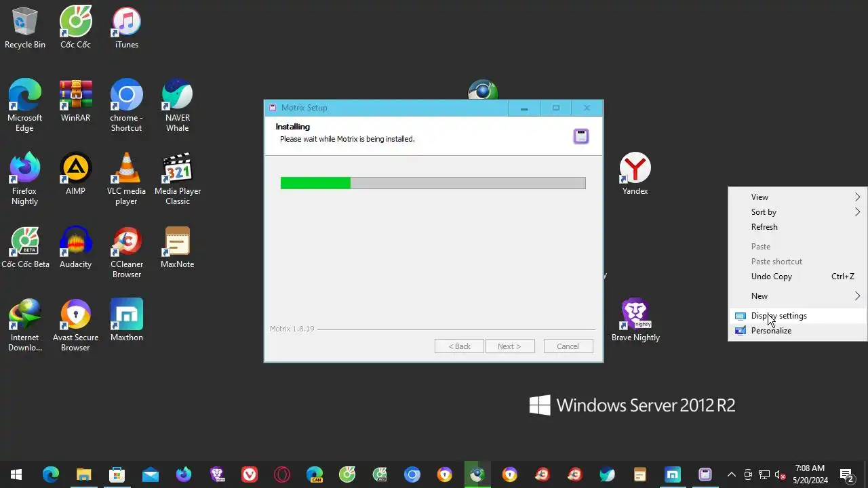This screenshot has height=488, width=868.
Task: Launch Cốc Cốc browser from the desktop
Action: tap(75, 28)
